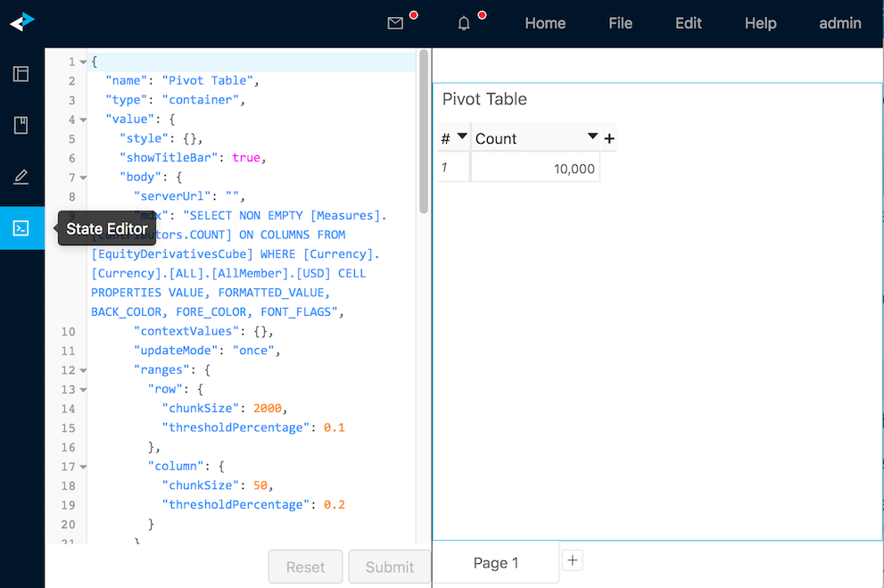Click the "container" type value
Image resolution: width=884 pixels, height=588 pixels.
(x=200, y=100)
